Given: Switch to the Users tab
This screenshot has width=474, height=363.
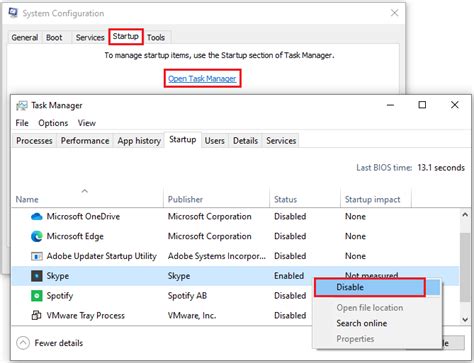Looking at the screenshot, I should pos(214,141).
